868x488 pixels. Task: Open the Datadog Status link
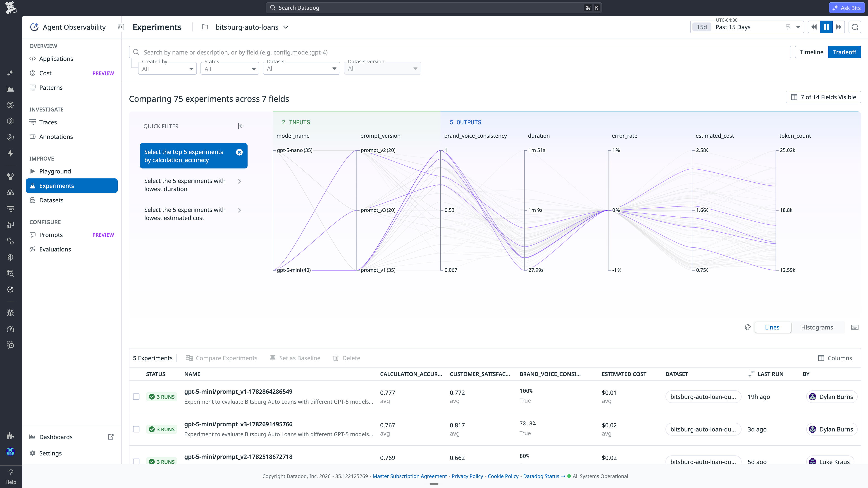point(544,476)
